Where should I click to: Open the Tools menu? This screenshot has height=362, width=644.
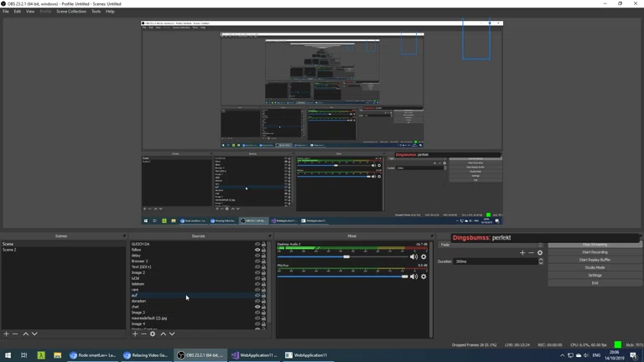(x=96, y=12)
